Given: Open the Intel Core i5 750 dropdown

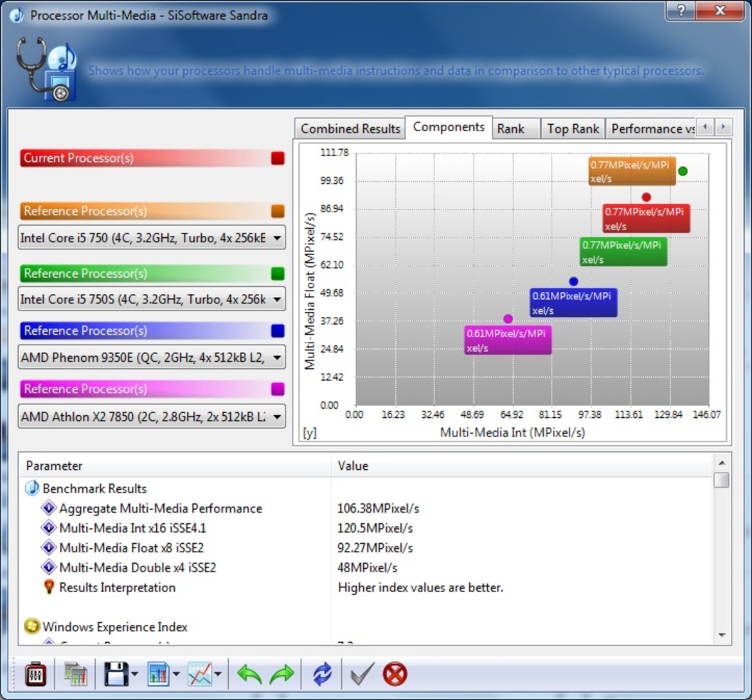Looking at the screenshot, I should 152,237.
